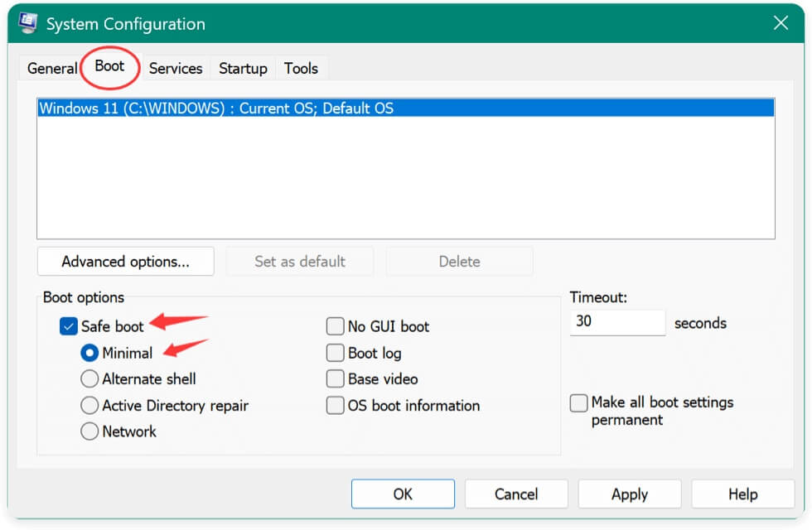Image resolution: width=812 pixels, height=530 pixels.
Task: Go to the Tools tab
Action: (301, 69)
